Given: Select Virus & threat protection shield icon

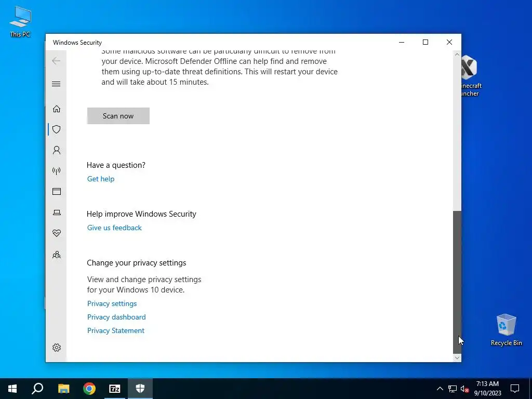Looking at the screenshot, I should click(56, 129).
